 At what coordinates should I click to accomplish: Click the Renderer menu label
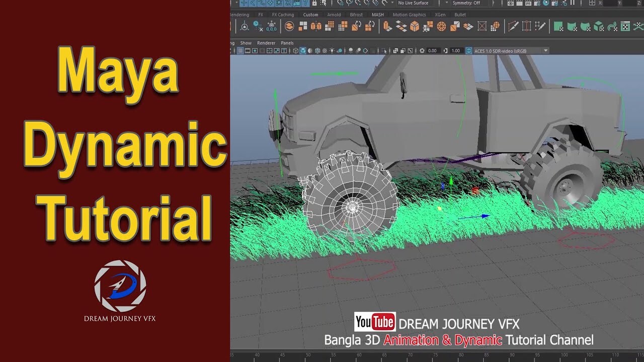pyautogui.click(x=266, y=43)
